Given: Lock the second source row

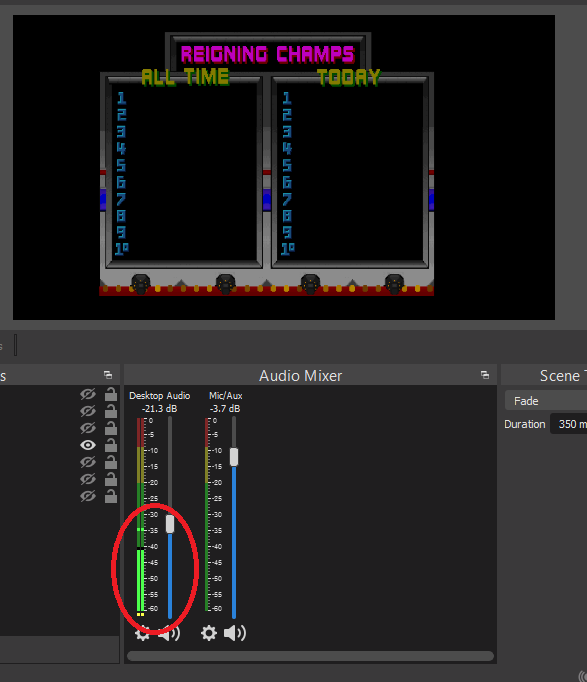Looking at the screenshot, I should (111, 411).
